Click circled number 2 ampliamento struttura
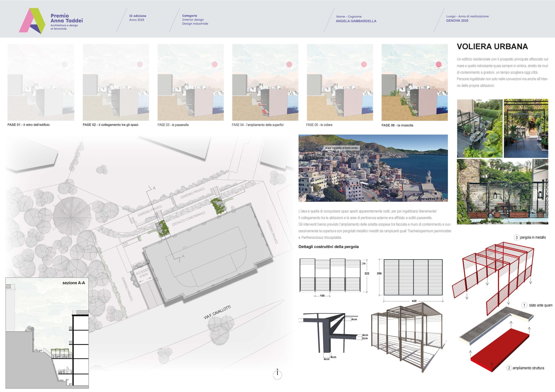555x392 pixels. 509,368
